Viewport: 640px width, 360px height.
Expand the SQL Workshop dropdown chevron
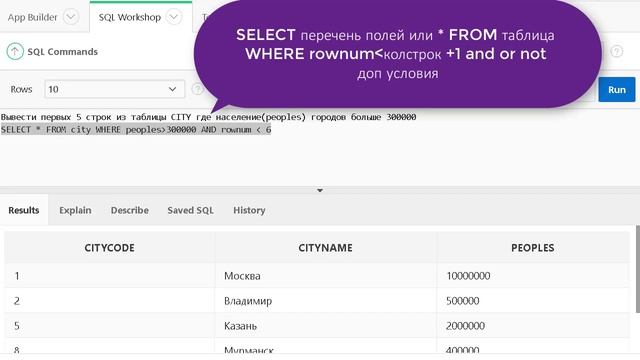(x=174, y=17)
